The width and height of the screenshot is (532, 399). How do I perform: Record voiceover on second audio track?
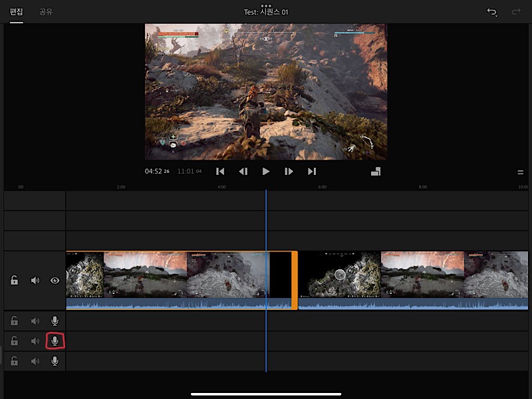55,340
